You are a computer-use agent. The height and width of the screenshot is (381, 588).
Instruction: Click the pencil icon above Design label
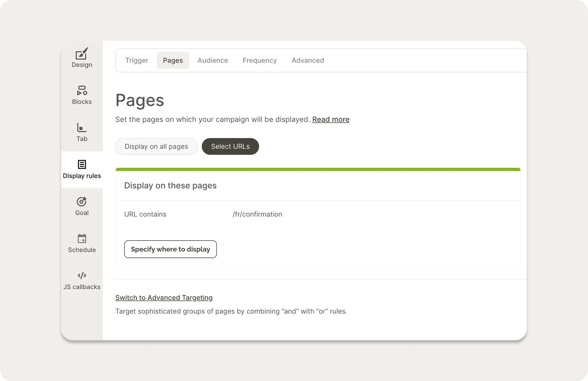tap(82, 53)
